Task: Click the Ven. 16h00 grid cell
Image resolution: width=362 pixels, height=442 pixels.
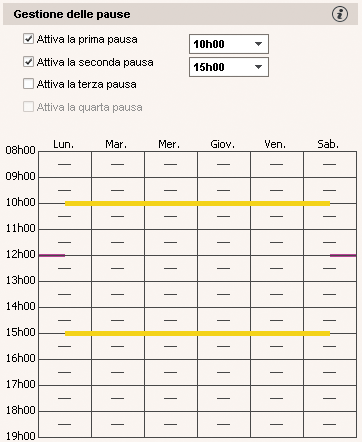Action: coord(277,372)
